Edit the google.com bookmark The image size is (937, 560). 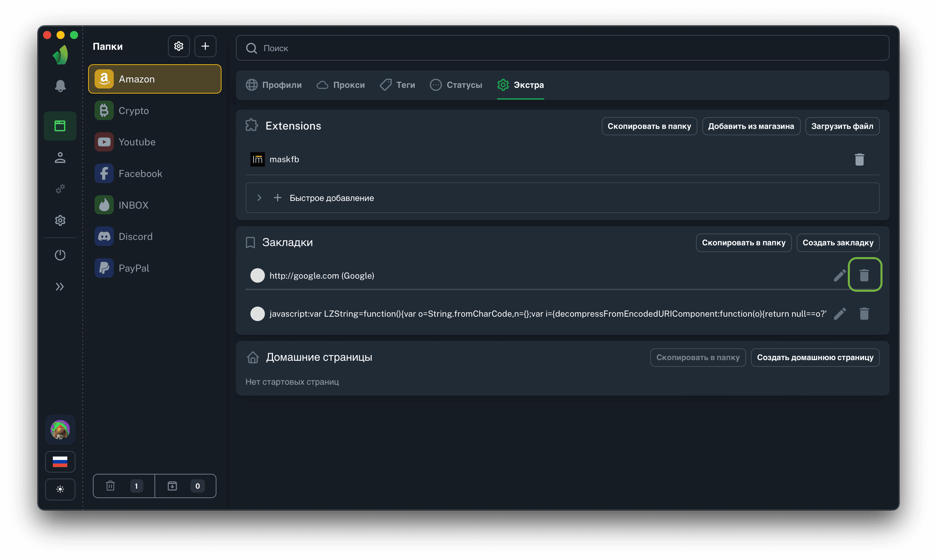click(839, 276)
